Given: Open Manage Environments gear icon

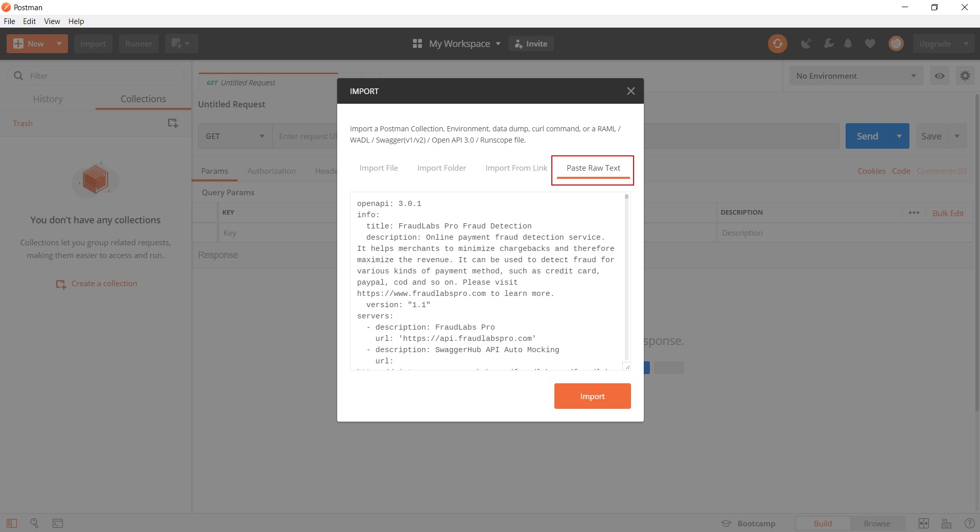Looking at the screenshot, I should [965, 76].
